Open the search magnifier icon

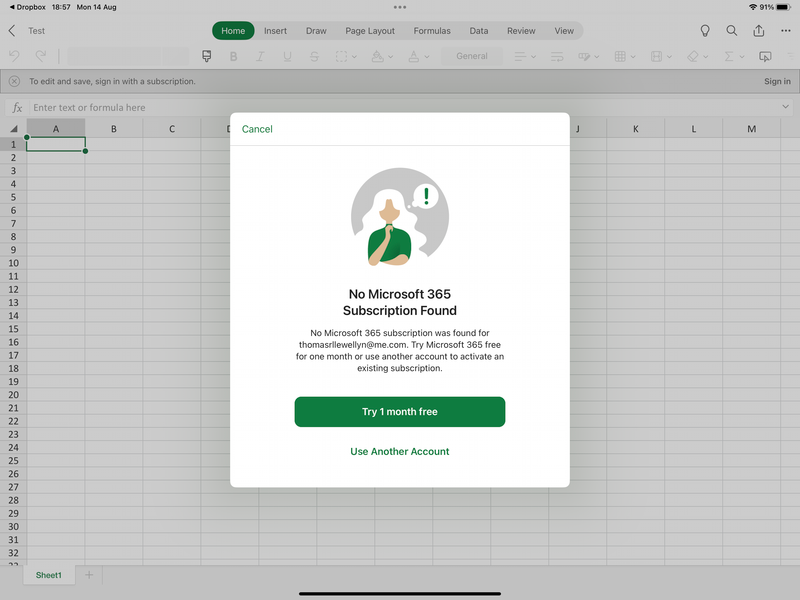point(732,31)
